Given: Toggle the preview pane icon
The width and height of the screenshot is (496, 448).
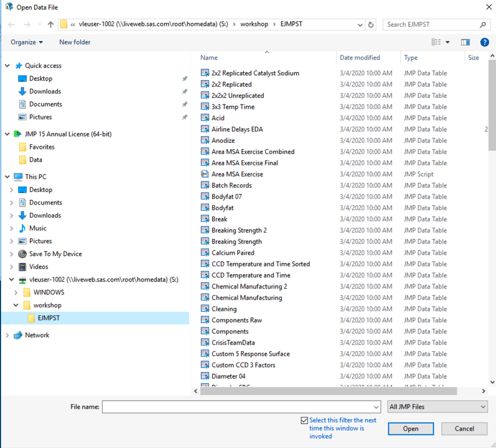Looking at the screenshot, I should pos(465,42).
